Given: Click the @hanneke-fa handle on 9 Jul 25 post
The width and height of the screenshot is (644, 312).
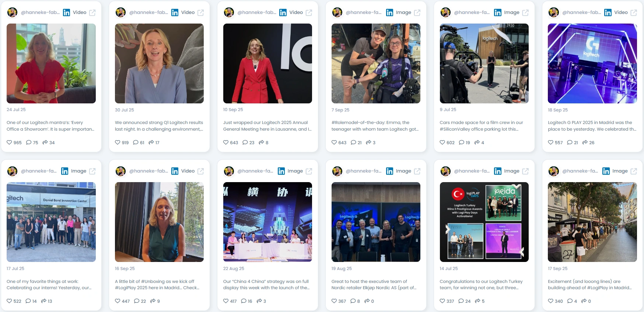Looking at the screenshot, I should [x=472, y=13].
